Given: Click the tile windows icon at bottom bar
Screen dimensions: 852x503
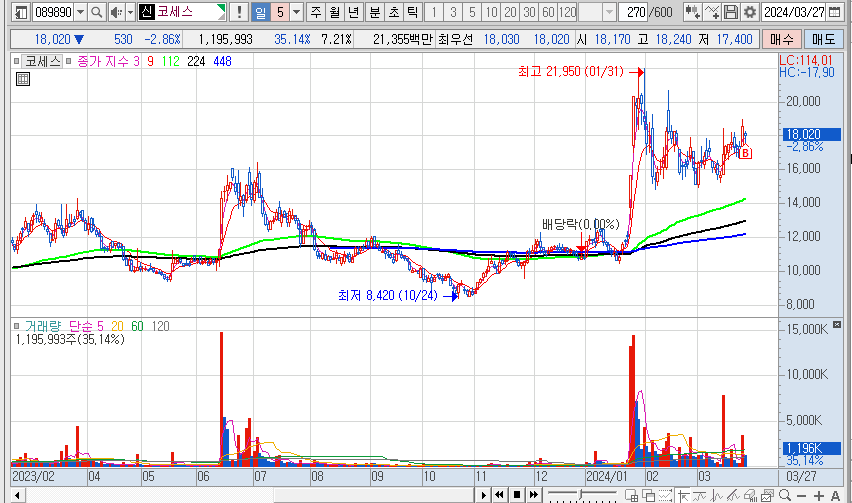Looking at the screenshot, I should (631, 495).
